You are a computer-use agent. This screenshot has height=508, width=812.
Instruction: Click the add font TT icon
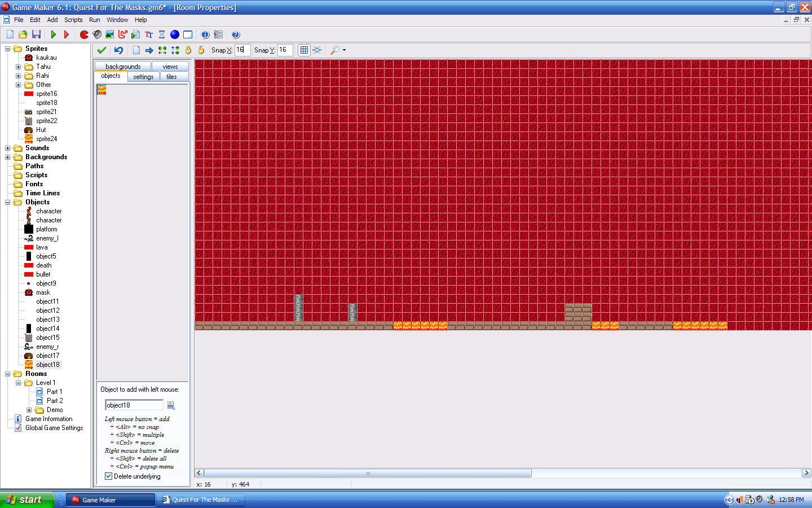tap(149, 34)
